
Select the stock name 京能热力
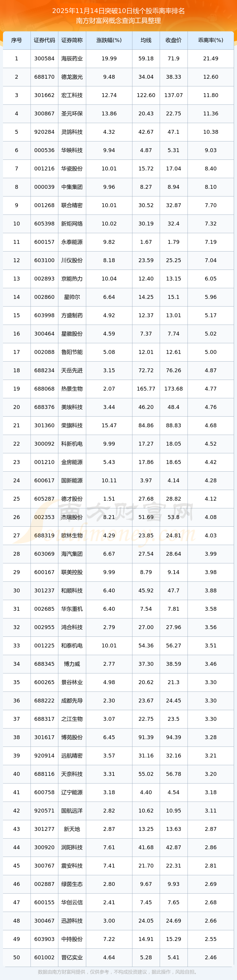72,279
